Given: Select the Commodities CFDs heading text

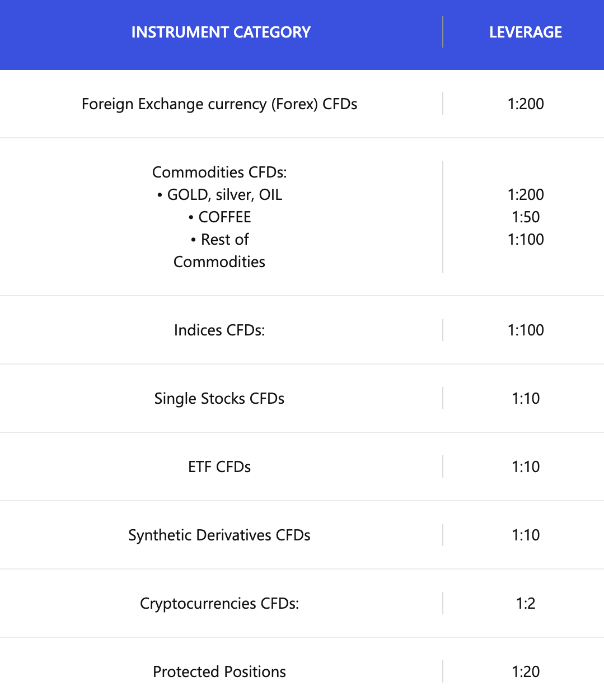Looking at the screenshot, I should click(219, 172).
